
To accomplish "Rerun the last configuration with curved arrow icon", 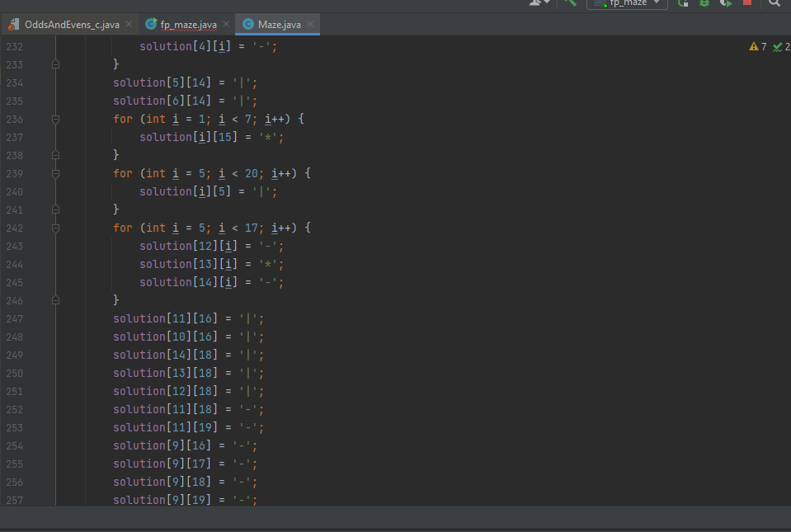I will [x=684, y=4].
